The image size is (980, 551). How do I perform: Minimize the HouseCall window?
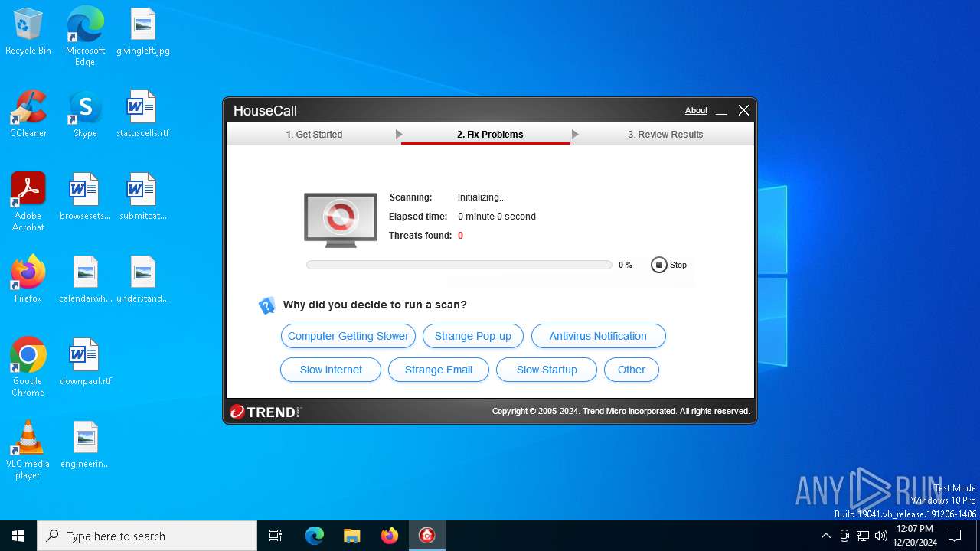pos(721,111)
